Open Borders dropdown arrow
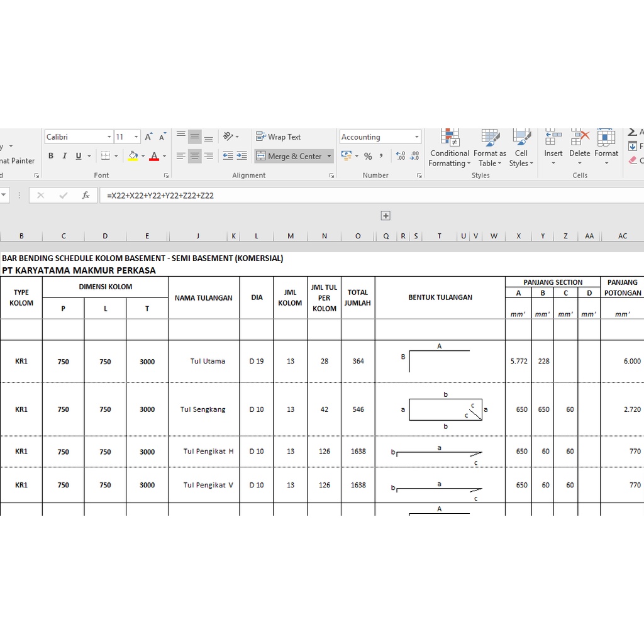Image resolution: width=644 pixels, height=644 pixels. tap(116, 156)
